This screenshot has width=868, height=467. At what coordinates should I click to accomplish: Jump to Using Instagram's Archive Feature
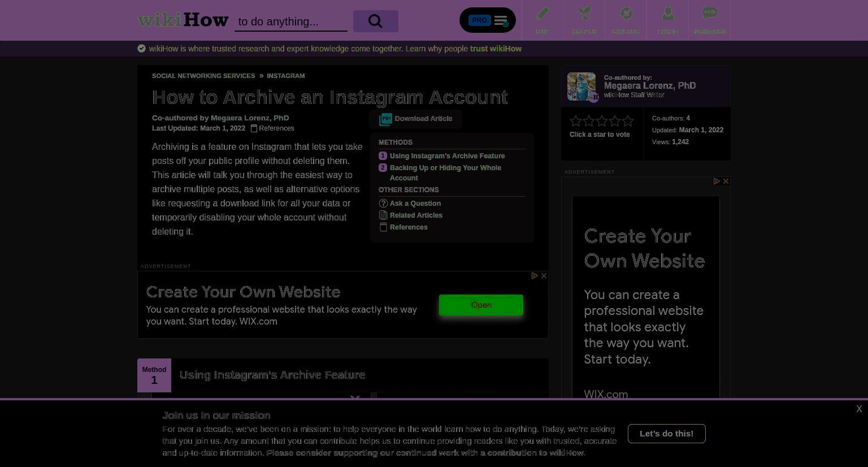447,156
